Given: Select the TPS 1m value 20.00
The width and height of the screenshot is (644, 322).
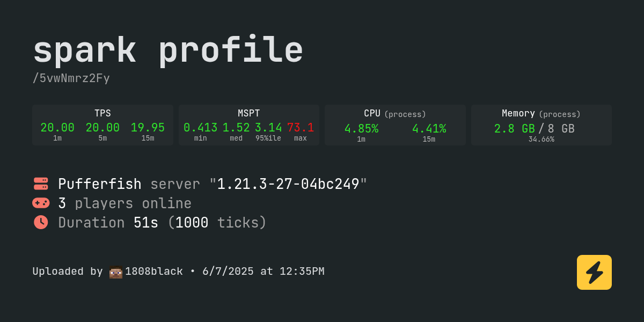Looking at the screenshot, I should tap(57, 128).
